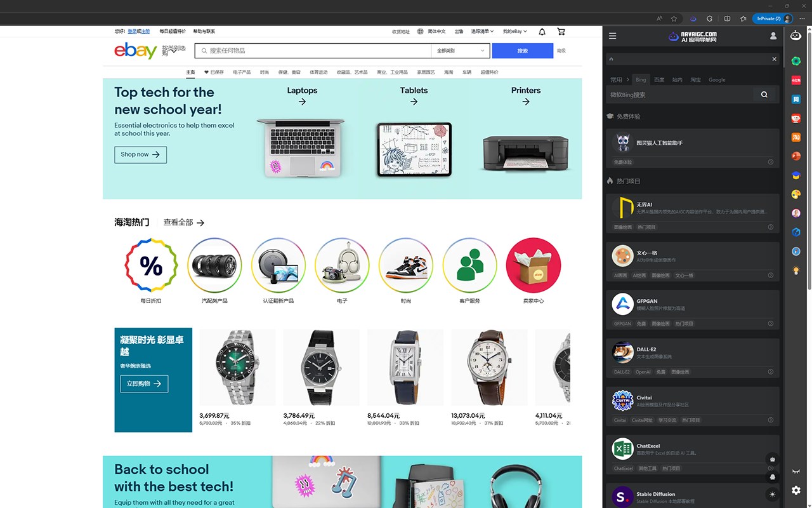
Task: Focus the 微软Bing搜索 input field
Action: pyautogui.click(x=680, y=95)
